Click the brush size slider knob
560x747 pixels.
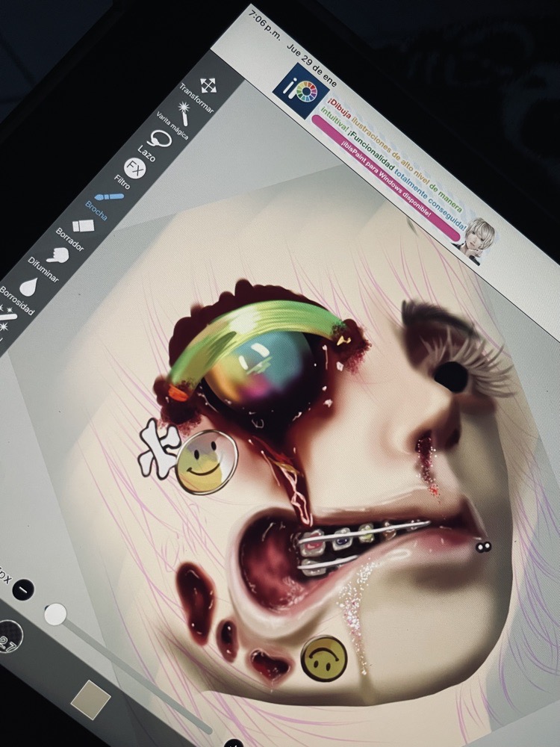[55, 614]
